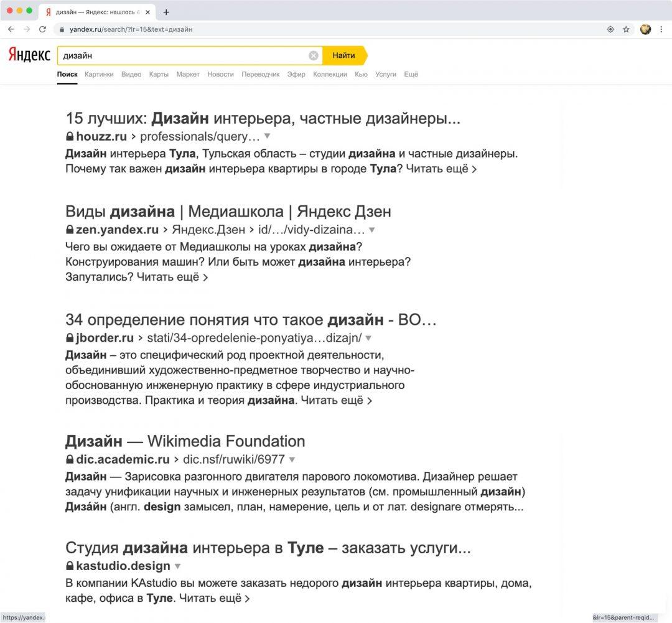Open the Виды дизайна Яндекс Дзен result
This screenshot has height=623, width=672.
pyautogui.click(x=228, y=211)
